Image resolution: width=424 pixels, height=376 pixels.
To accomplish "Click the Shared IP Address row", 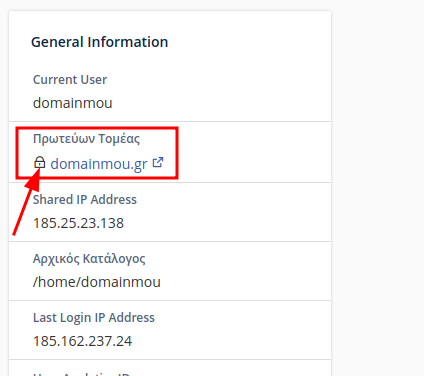I will 170,212.
